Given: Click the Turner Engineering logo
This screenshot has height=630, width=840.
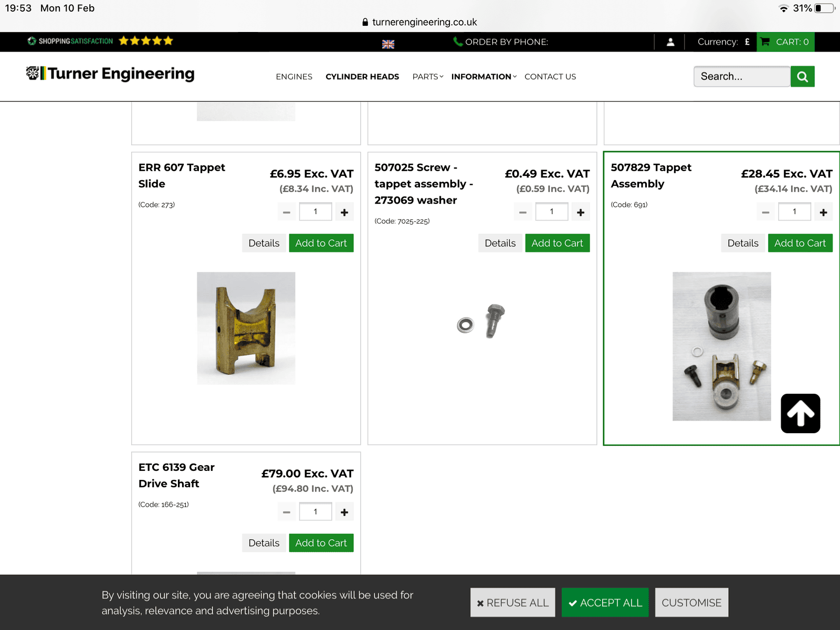Looking at the screenshot, I should point(110,73).
